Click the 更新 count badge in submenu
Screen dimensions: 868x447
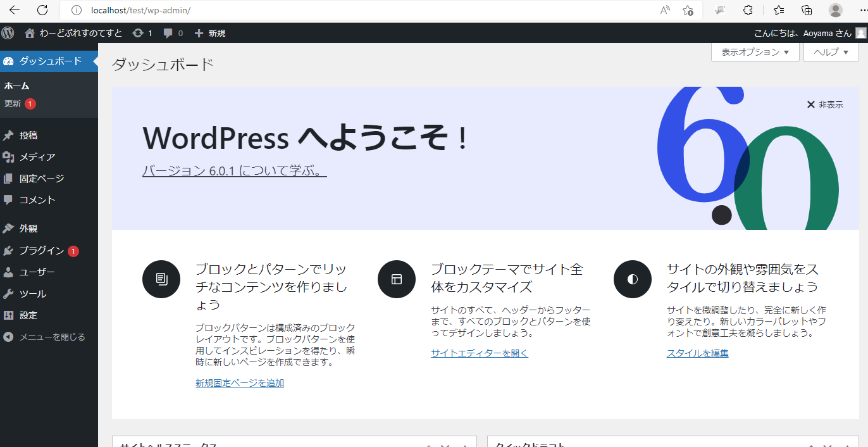pyautogui.click(x=30, y=104)
